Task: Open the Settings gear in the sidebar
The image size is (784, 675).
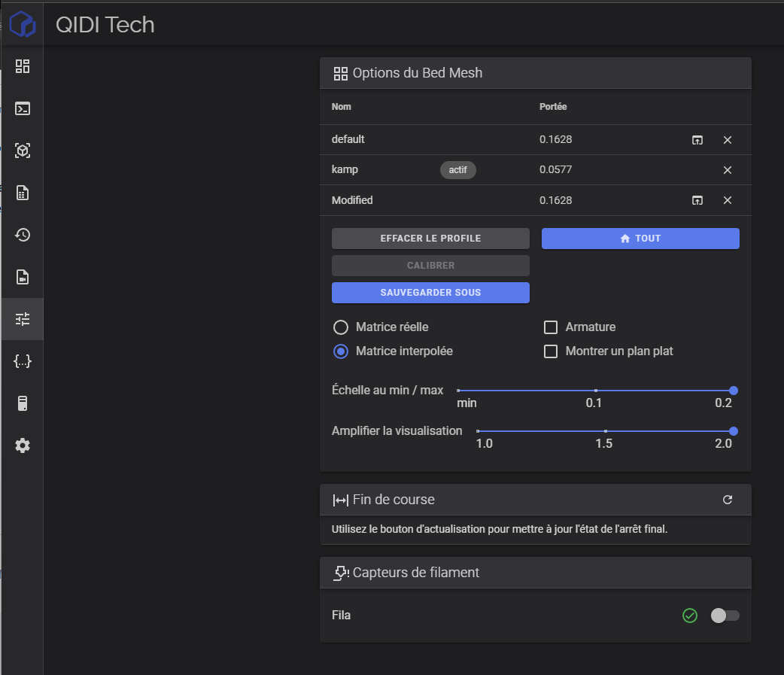Action: [x=23, y=445]
